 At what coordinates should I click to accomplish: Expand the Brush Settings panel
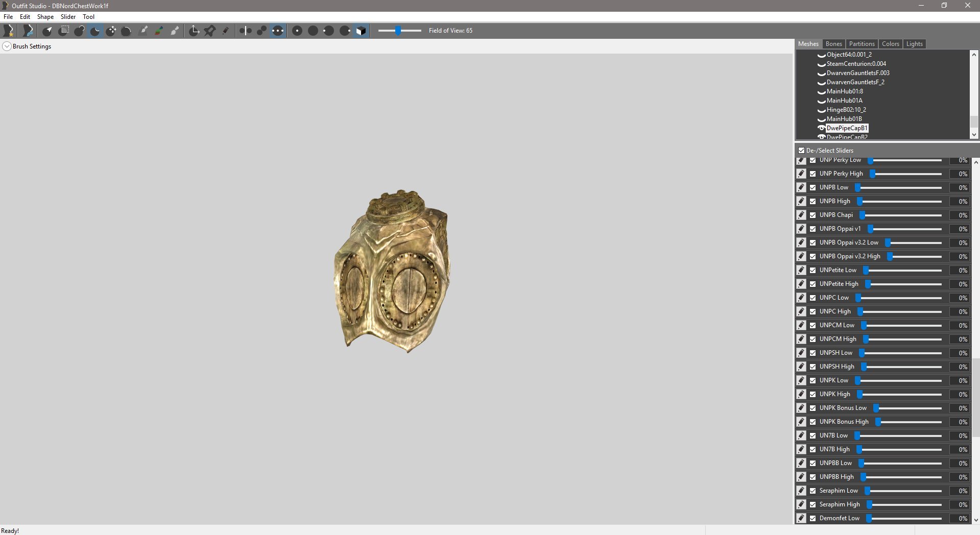click(x=7, y=46)
